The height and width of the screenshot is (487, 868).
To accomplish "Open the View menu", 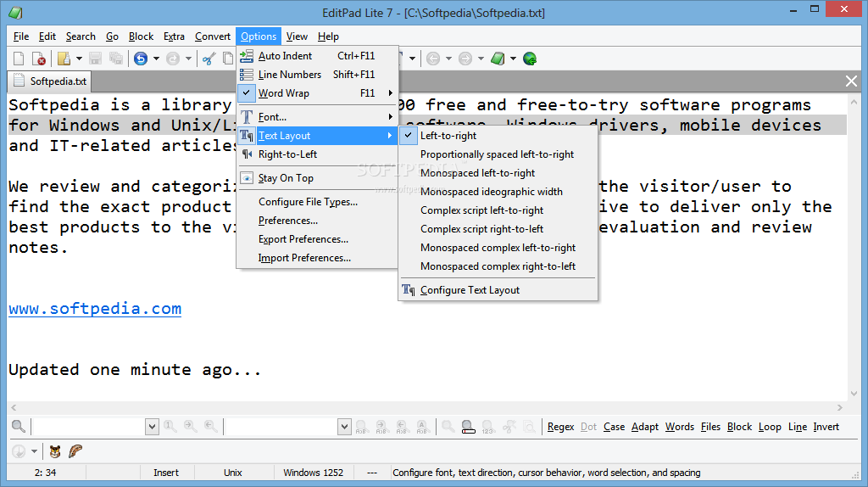I will point(297,36).
